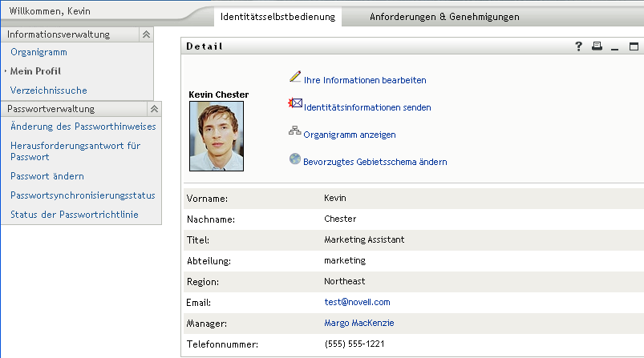Screen dimensions: 644x358
Task: Click Ihre Informationen bearbeiten link
Action: click(365, 80)
